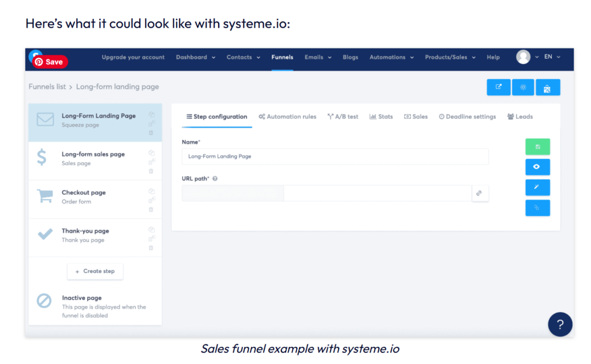Screen dimensions: 591x364
Task: Delete the Long-form sales page step
Action: pyautogui.click(x=151, y=171)
